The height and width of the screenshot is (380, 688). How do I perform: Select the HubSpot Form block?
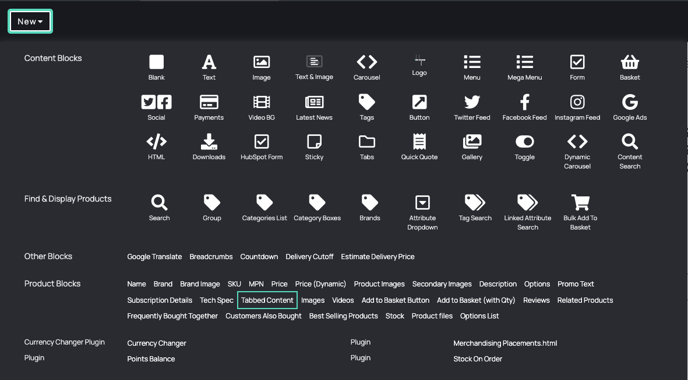(x=262, y=147)
